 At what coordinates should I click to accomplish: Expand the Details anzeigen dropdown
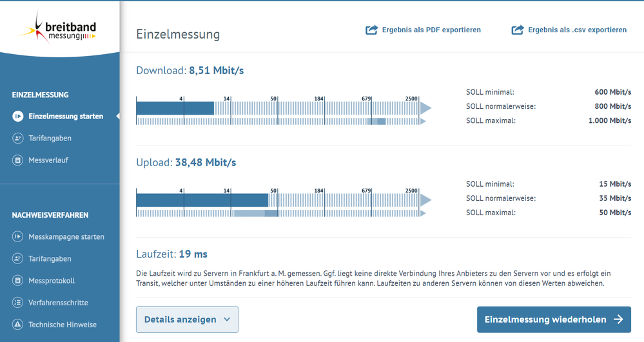click(x=187, y=319)
